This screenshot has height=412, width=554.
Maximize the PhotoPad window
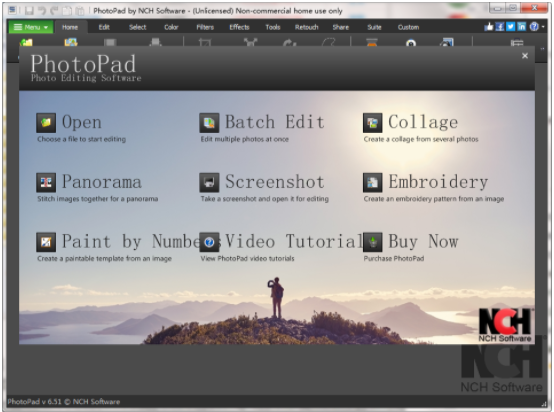pos(512,8)
